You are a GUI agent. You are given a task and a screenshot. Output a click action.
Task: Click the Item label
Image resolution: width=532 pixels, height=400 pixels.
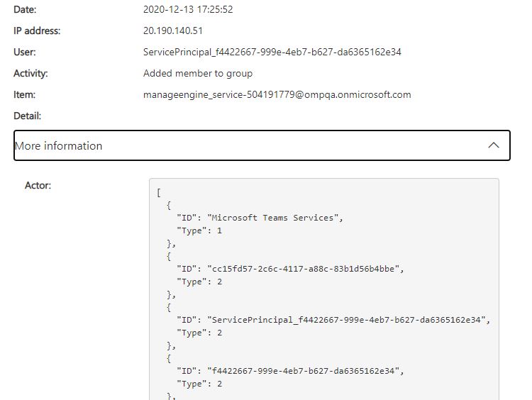coord(24,95)
